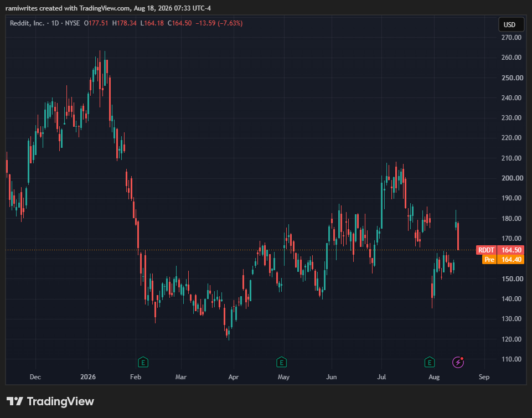Click the Jul label on time axis
This screenshot has height=418, width=532.
(381, 377)
